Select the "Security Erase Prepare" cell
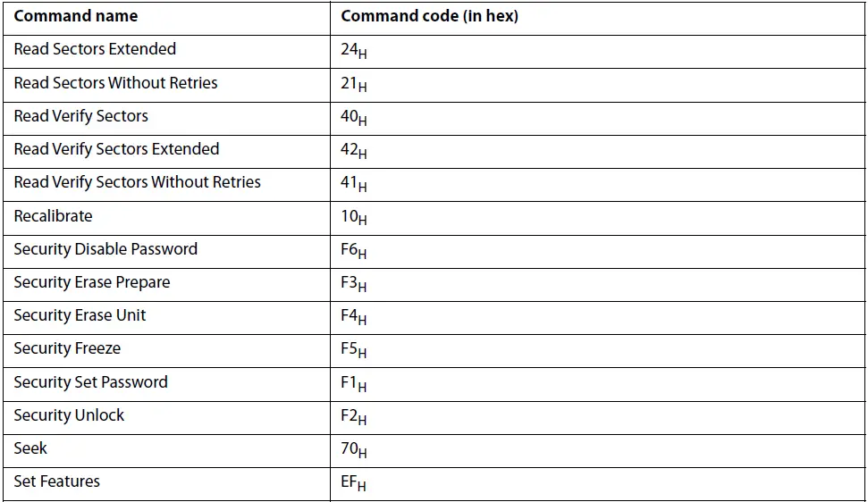This screenshot has height=502, width=868. pos(91,282)
